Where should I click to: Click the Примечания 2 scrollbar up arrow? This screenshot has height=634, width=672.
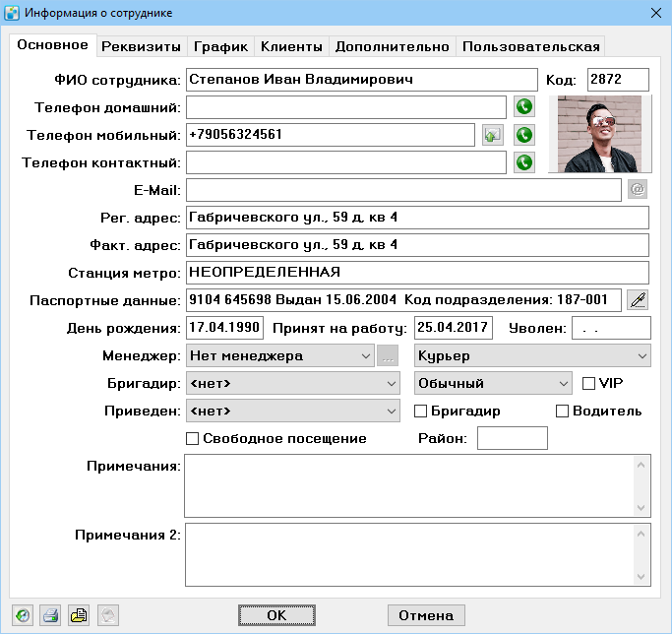(641, 534)
